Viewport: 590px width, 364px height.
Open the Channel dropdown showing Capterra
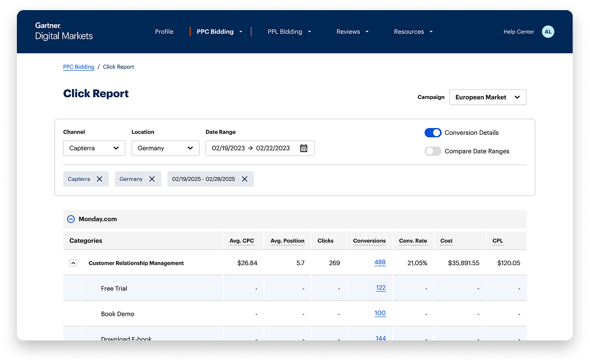tap(94, 148)
